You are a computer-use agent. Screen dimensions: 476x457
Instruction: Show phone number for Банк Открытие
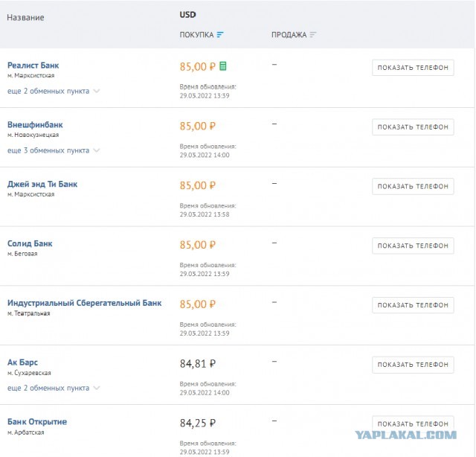[413, 424]
